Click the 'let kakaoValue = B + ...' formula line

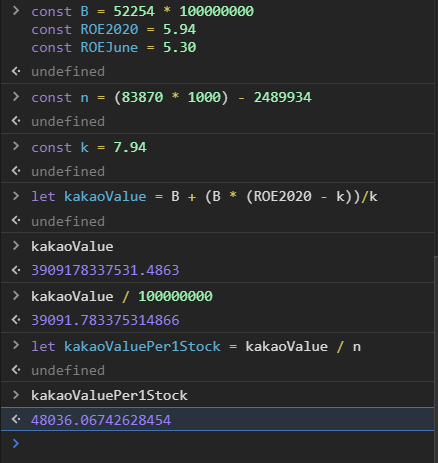tap(204, 197)
